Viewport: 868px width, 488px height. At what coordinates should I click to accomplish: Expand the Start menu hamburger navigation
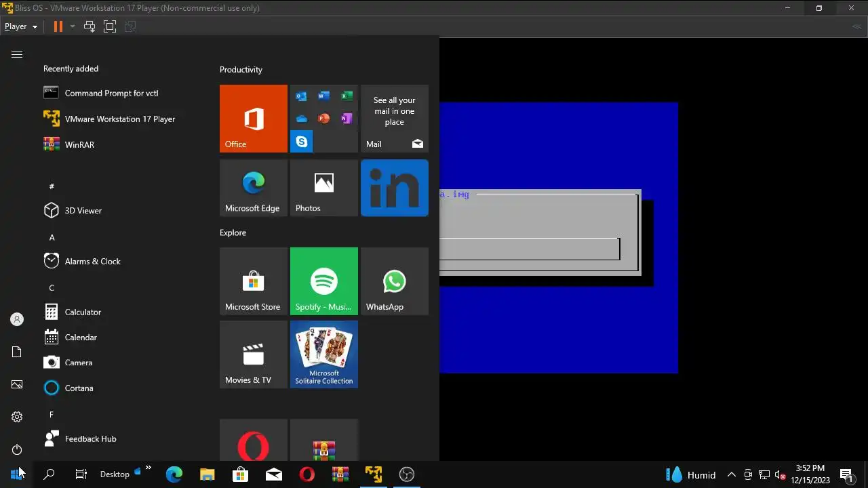[x=17, y=55]
